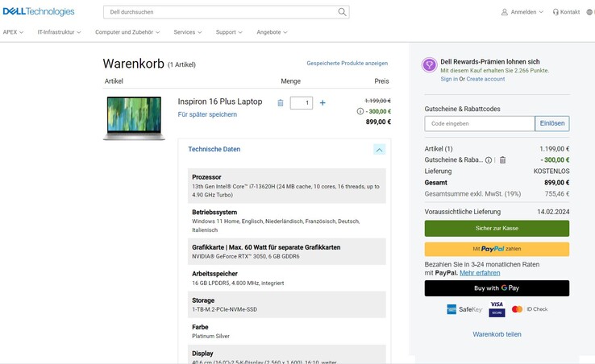
Task: Click the Dell Rewards purple badge icon
Action: point(430,65)
